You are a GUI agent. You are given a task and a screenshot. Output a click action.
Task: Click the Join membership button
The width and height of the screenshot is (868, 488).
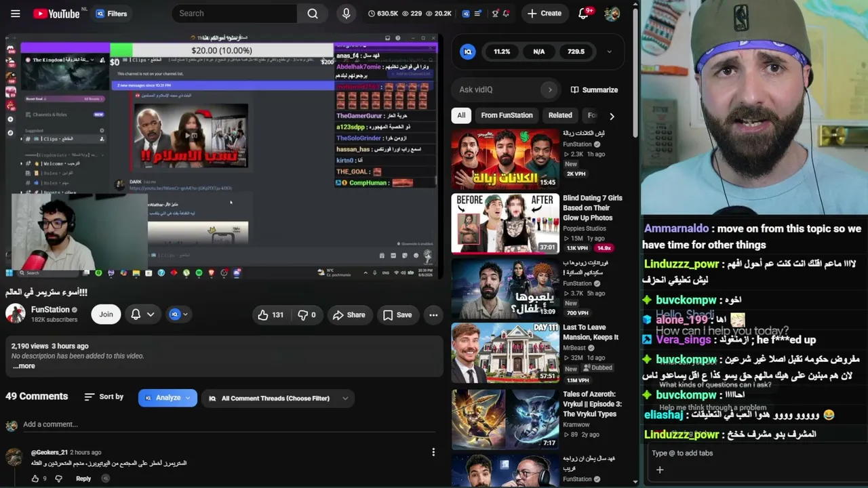(106, 314)
